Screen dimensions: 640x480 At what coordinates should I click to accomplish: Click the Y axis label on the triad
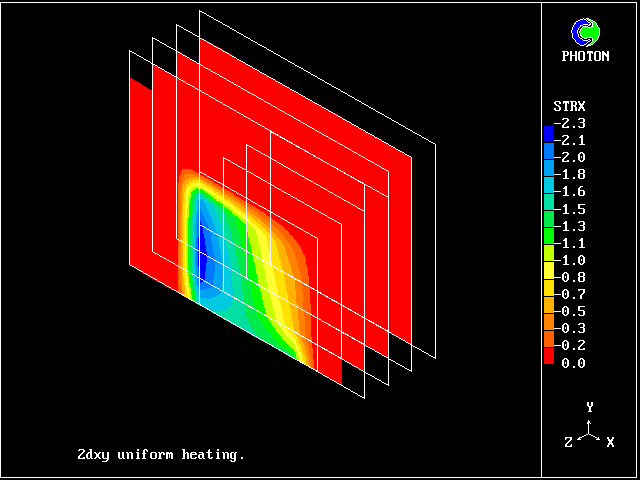coord(590,407)
